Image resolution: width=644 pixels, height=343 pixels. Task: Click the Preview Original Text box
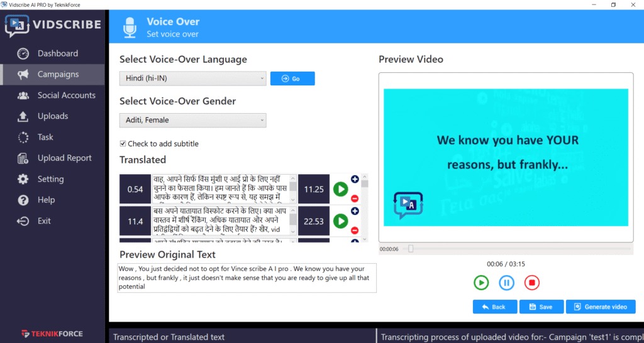[x=247, y=278]
